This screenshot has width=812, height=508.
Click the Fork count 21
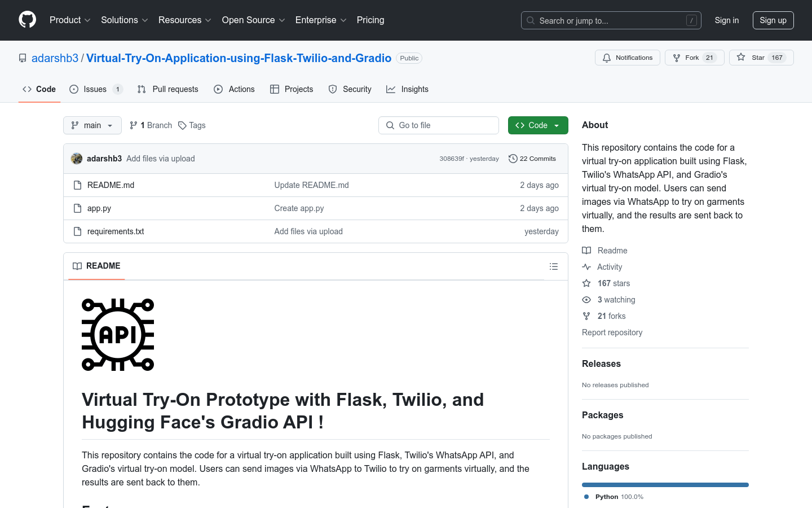click(x=709, y=58)
